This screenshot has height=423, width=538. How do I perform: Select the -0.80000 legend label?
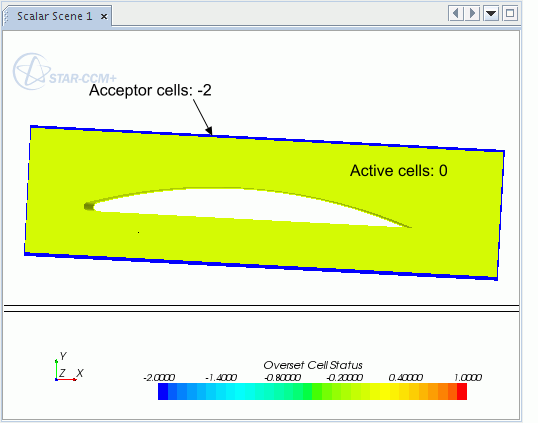[x=282, y=378]
